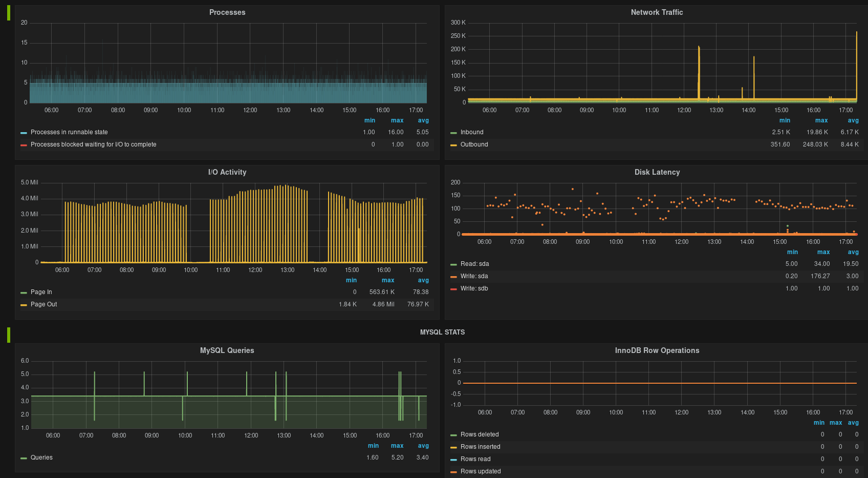868x478 pixels.
Task: Click the green row handle beside Processes panel
Action: pos(9,13)
